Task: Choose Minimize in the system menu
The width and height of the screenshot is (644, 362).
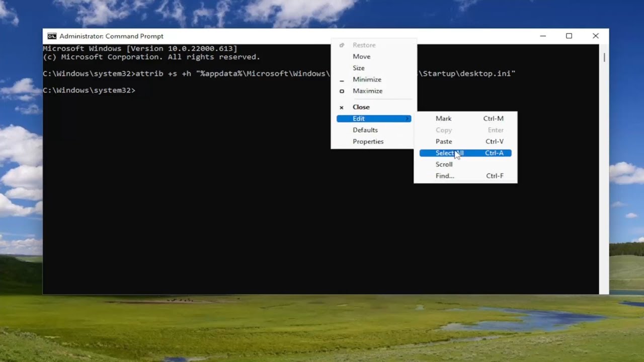Action: coord(374,79)
